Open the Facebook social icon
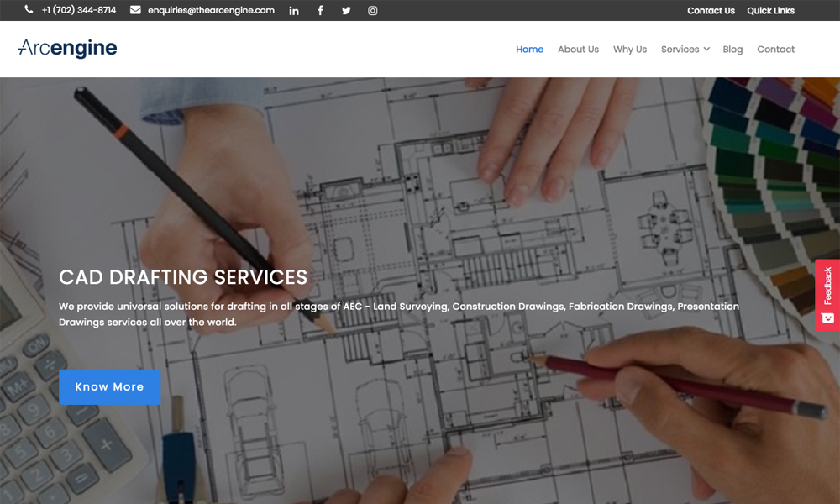840x504 pixels. pyautogui.click(x=320, y=11)
